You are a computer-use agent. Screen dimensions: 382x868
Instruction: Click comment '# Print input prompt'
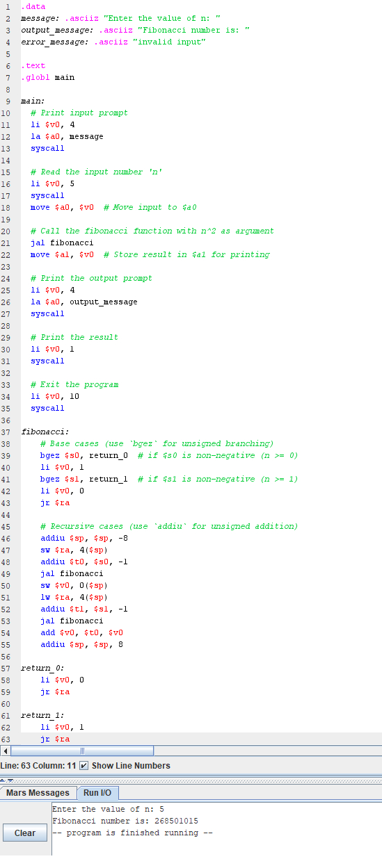pyautogui.click(x=79, y=113)
